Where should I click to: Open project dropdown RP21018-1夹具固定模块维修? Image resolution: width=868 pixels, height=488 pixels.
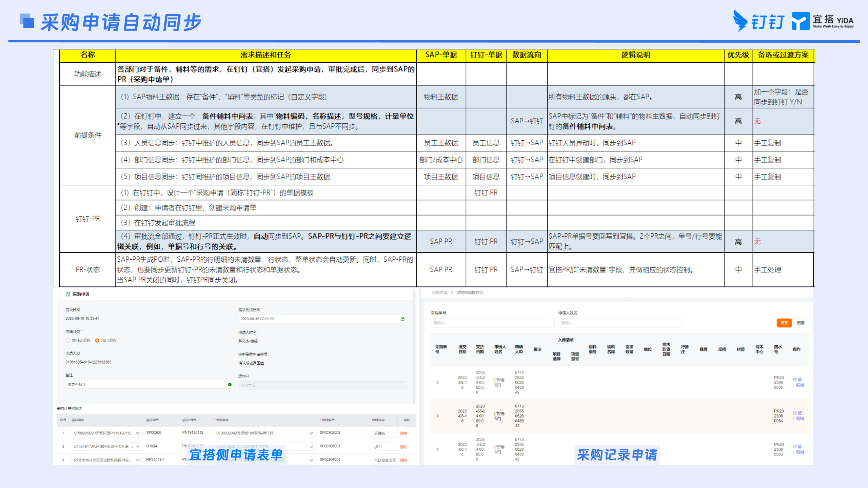(x=107, y=460)
